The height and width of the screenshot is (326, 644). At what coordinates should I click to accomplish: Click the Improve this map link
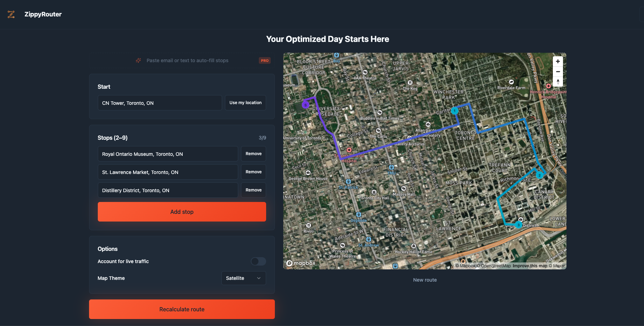[530, 266]
